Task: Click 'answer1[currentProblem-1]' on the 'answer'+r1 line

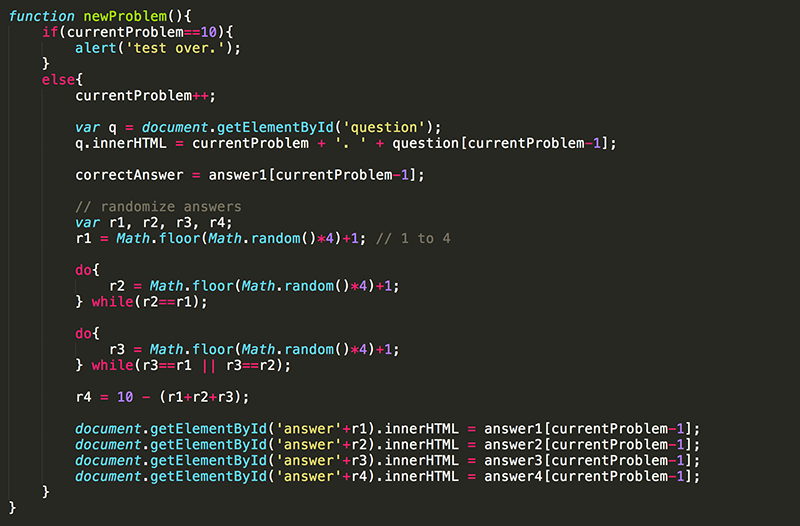Action: tap(588, 428)
